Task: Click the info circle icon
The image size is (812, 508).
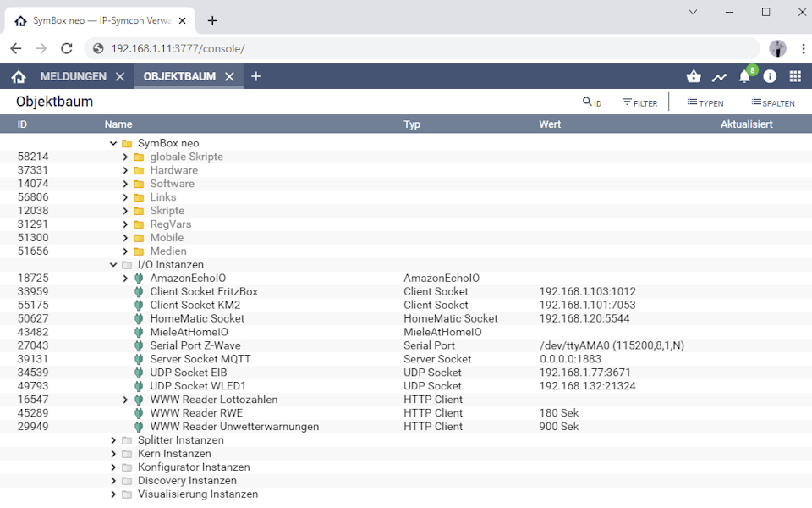Action: click(x=770, y=76)
